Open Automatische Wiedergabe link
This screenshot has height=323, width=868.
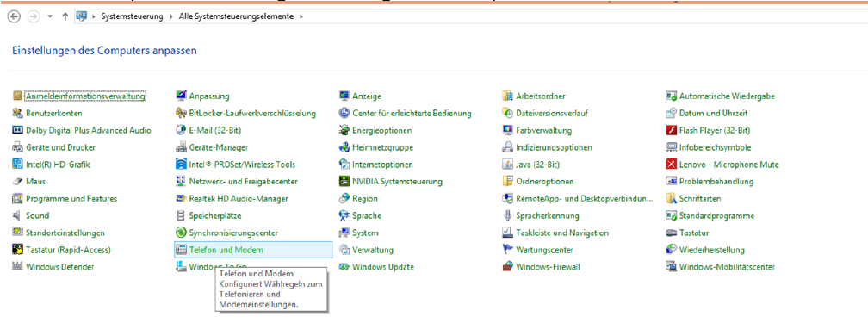(727, 96)
